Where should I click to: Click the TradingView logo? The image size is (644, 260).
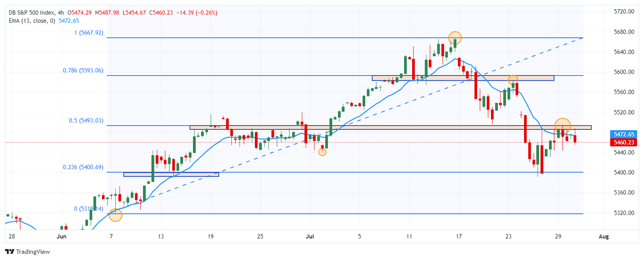27,252
